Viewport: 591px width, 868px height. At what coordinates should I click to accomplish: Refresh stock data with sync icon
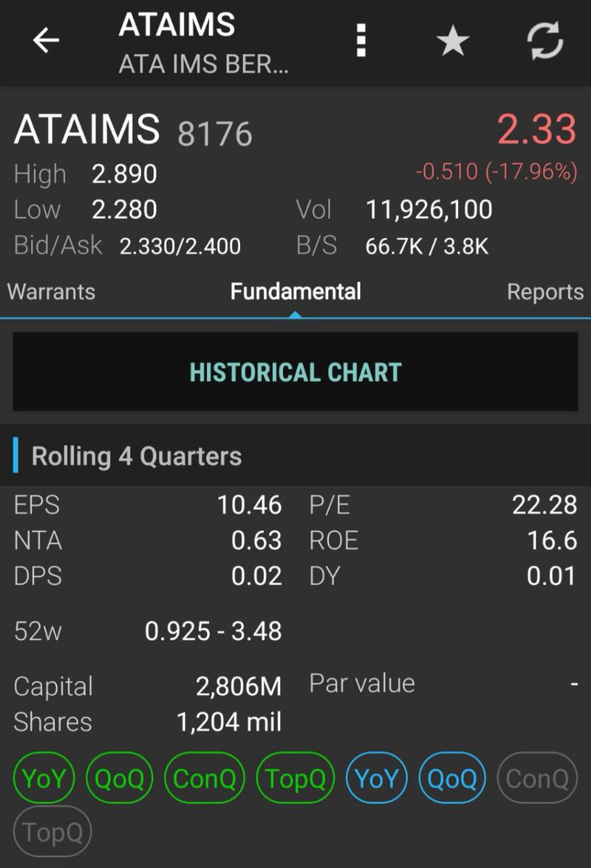click(545, 41)
